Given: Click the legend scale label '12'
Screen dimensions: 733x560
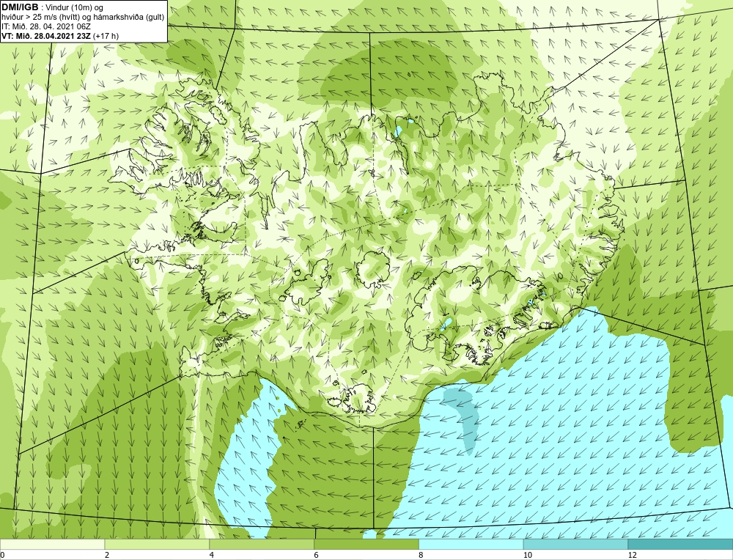Looking at the screenshot, I should click(x=632, y=555).
